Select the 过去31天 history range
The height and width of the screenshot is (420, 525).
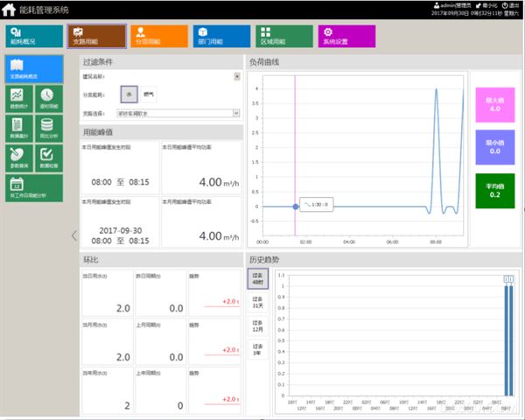tap(258, 303)
